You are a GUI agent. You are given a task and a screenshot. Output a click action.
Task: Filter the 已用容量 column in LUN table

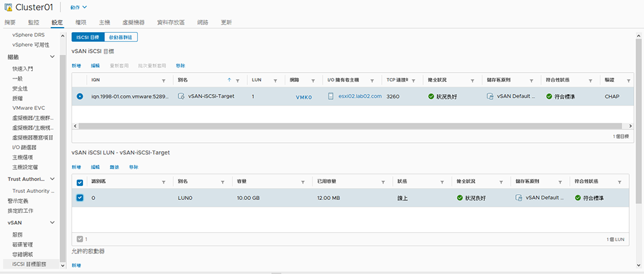click(383, 182)
